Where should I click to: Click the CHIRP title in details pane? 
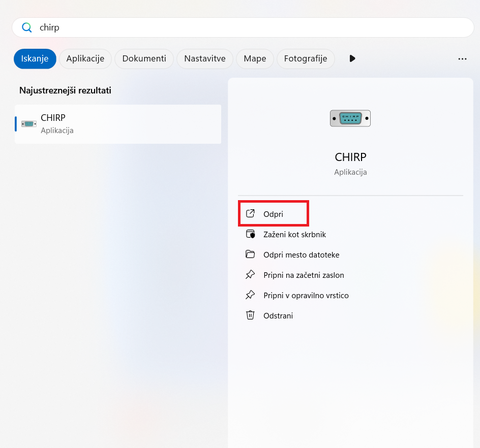350,157
